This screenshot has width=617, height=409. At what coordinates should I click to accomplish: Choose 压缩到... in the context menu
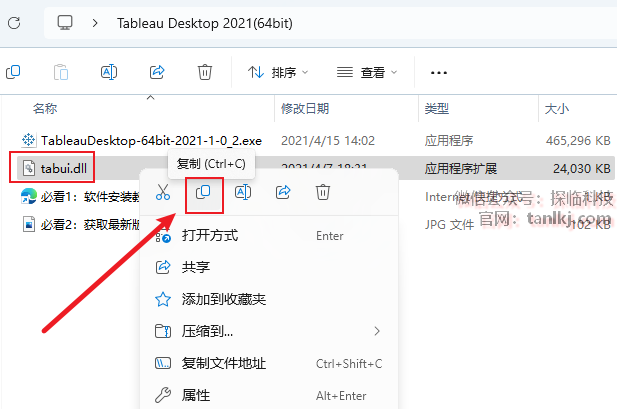pyautogui.click(x=269, y=331)
